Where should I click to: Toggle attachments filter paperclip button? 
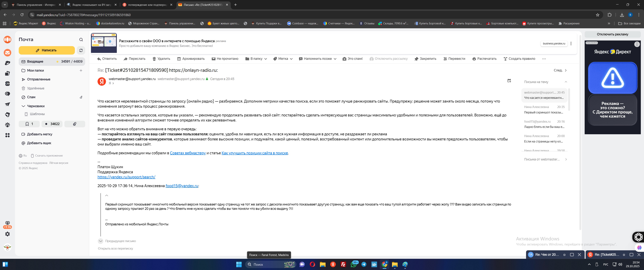pos(75,124)
